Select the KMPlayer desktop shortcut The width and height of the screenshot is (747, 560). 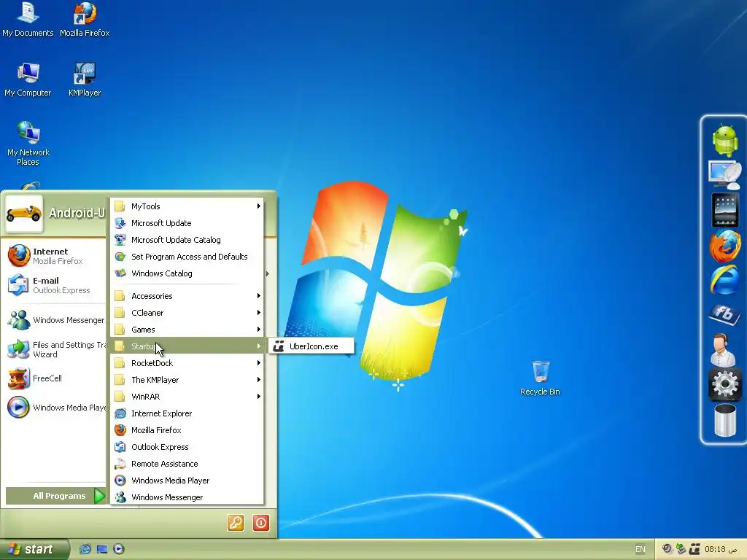(85, 79)
